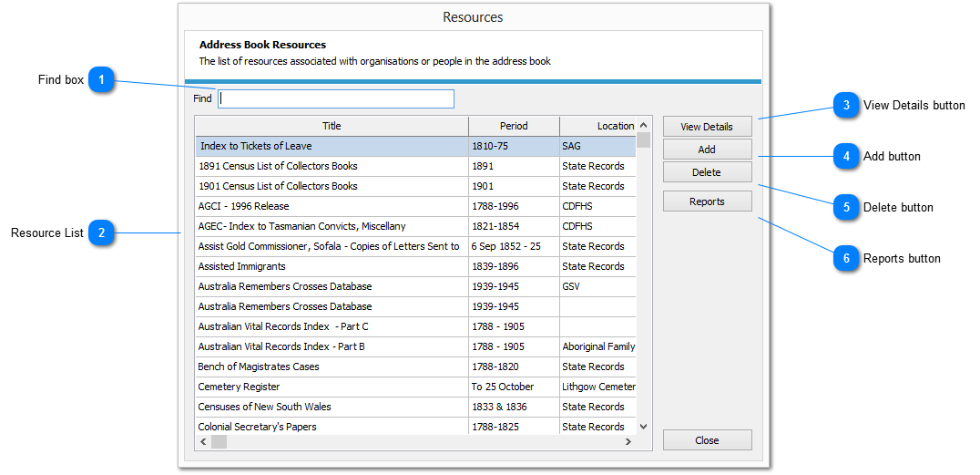Click the Find text input box

click(x=335, y=98)
